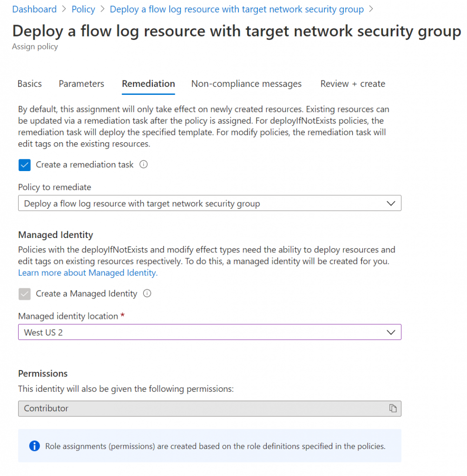
Task: Click the Create a Managed Identity checkbox
Action: [x=25, y=294]
